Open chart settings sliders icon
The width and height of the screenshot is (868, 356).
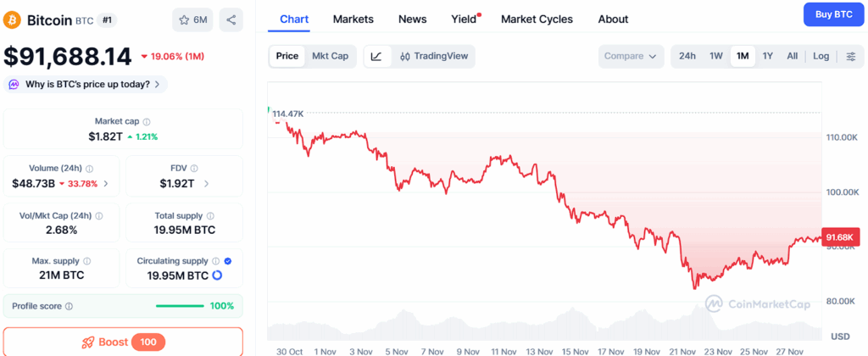tap(851, 57)
